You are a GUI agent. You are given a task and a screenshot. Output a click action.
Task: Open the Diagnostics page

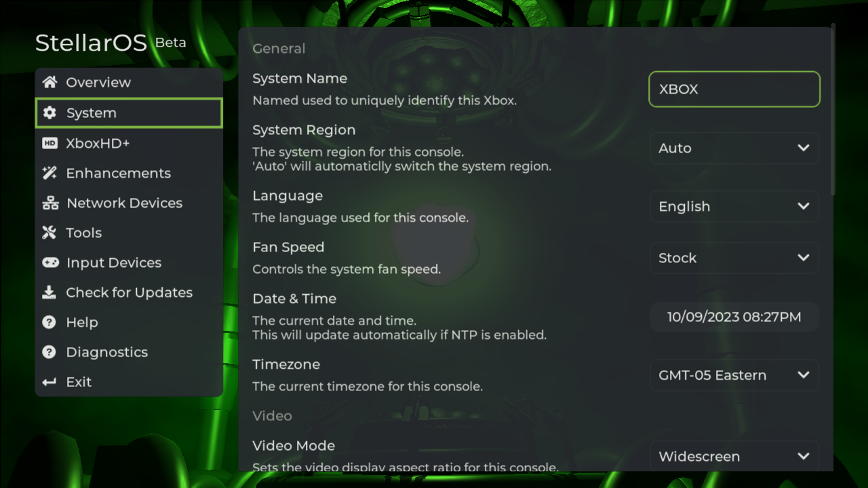129,352
